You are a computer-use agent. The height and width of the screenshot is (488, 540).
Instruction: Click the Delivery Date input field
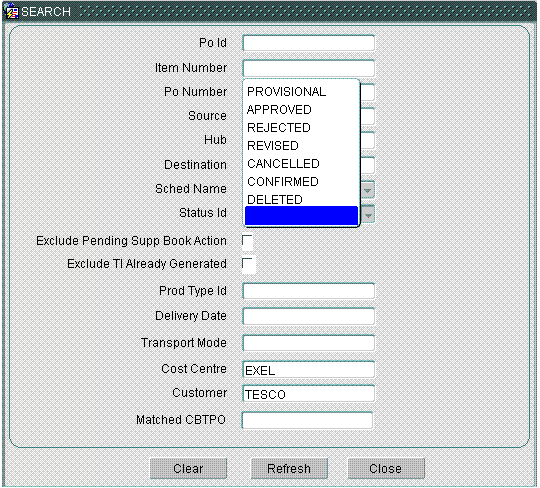coord(309,316)
